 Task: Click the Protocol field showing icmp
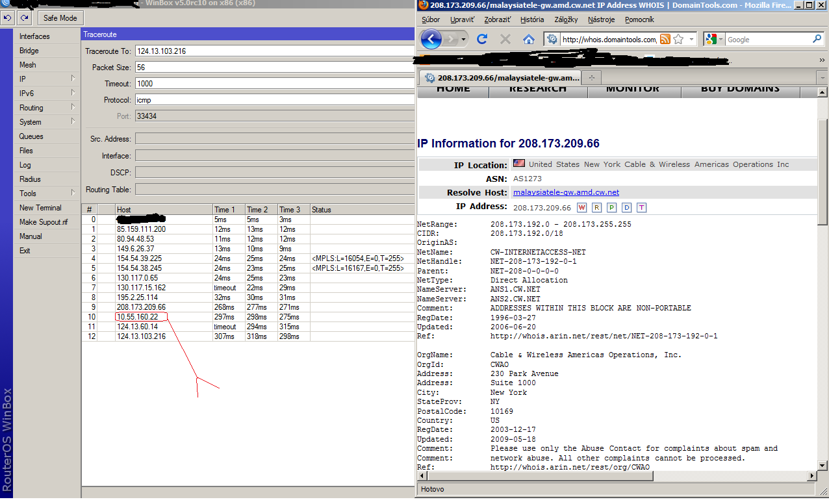(x=274, y=100)
